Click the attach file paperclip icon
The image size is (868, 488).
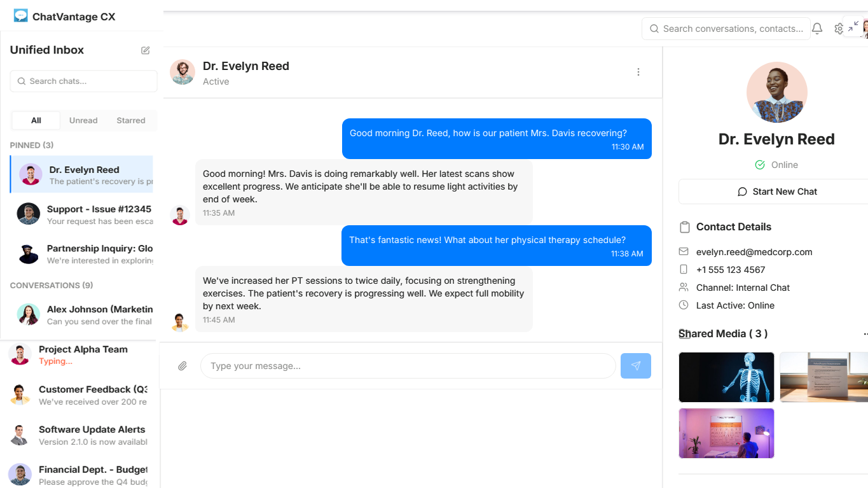coord(183,366)
